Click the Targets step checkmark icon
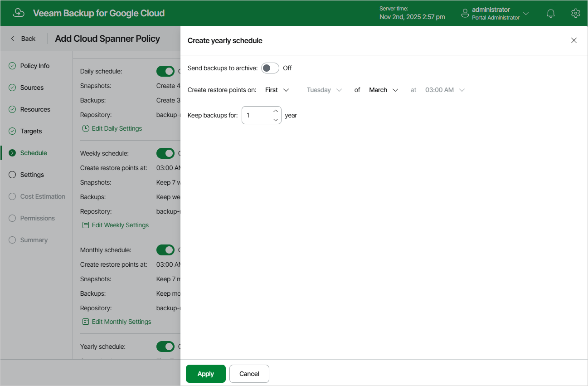Screen dimensions: 588x386 click(12, 131)
